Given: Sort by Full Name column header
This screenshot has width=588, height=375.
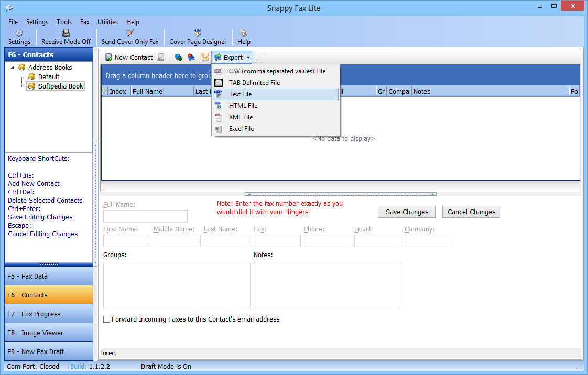Looking at the screenshot, I should click(x=162, y=92).
